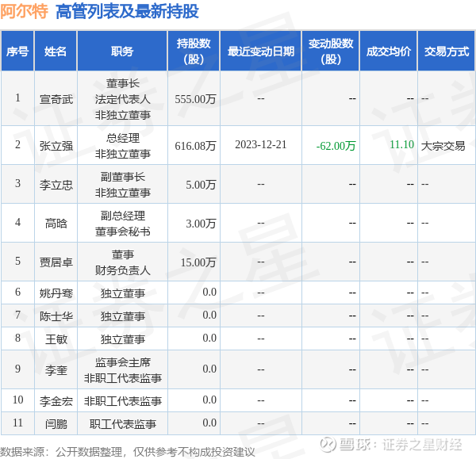Click the change amount -62.00万
Viewport: 476px width, 459px height.
[336, 146]
